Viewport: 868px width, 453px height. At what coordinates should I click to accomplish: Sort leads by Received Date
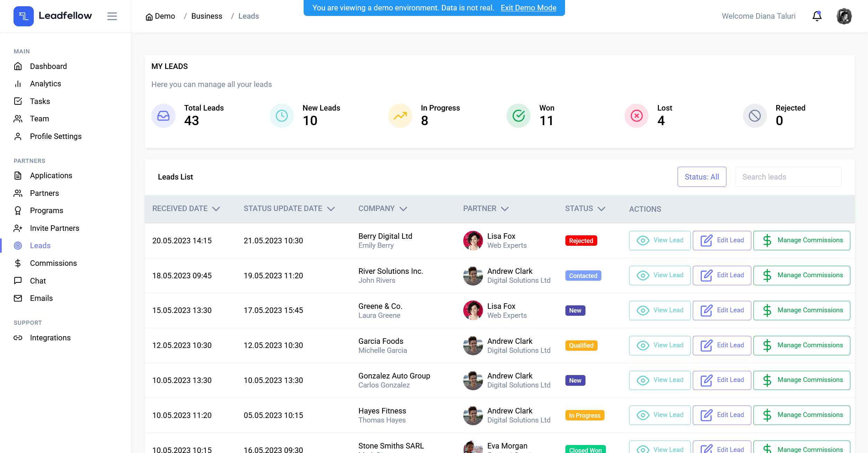click(186, 208)
